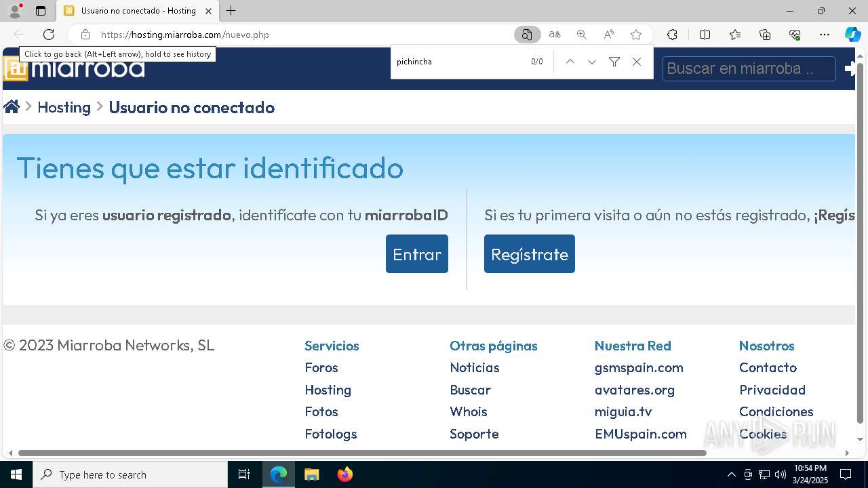Click the Edge taskbar icon
The height and width of the screenshot is (488, 868).
coord(279,474)
